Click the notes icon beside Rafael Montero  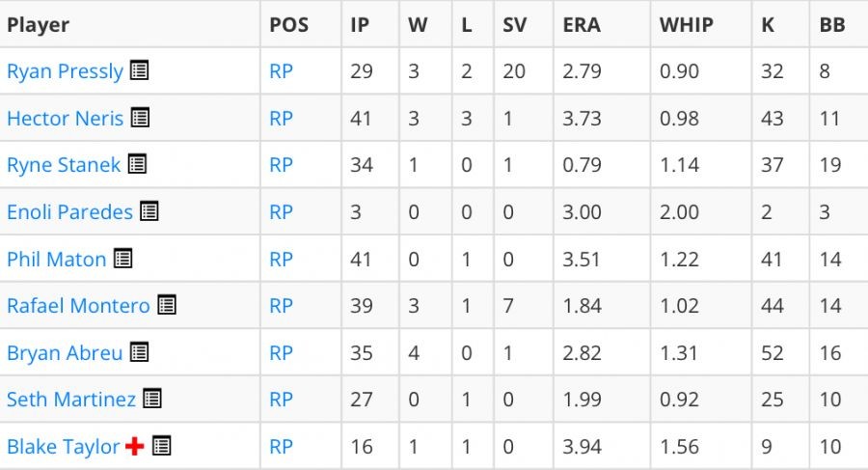point(167,305)
